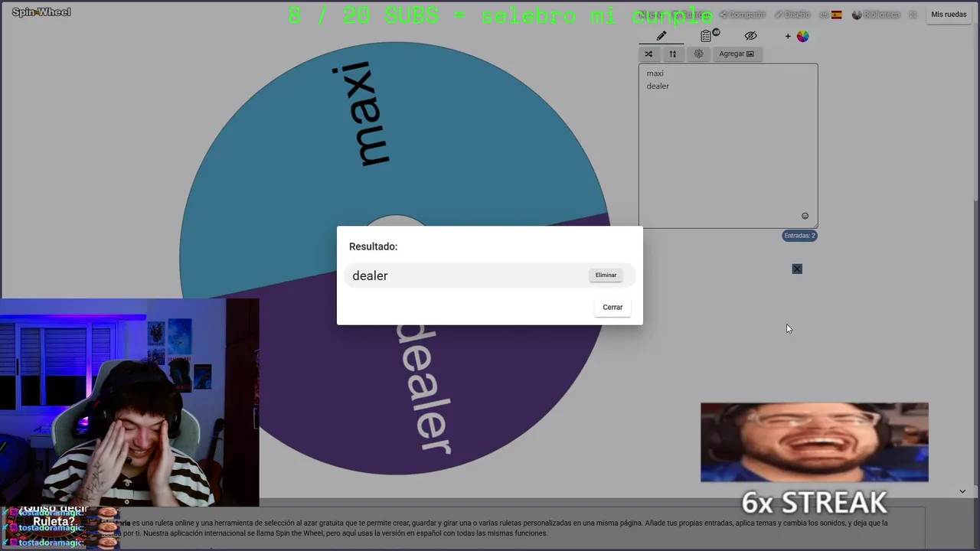Open the Compartir share option
Screen dimensions: 980x551
coord(742,15)
